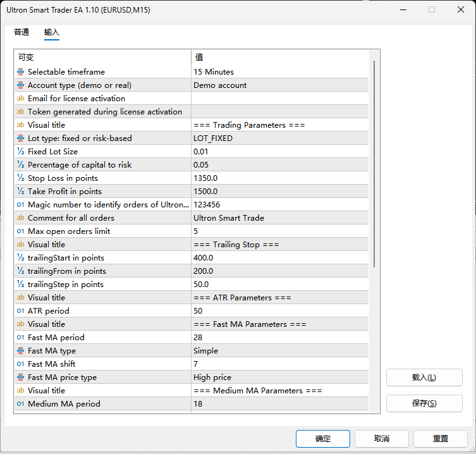Cancel the dialog with 取消
This screenshot has width=476, height=454.
pos(382,439)
